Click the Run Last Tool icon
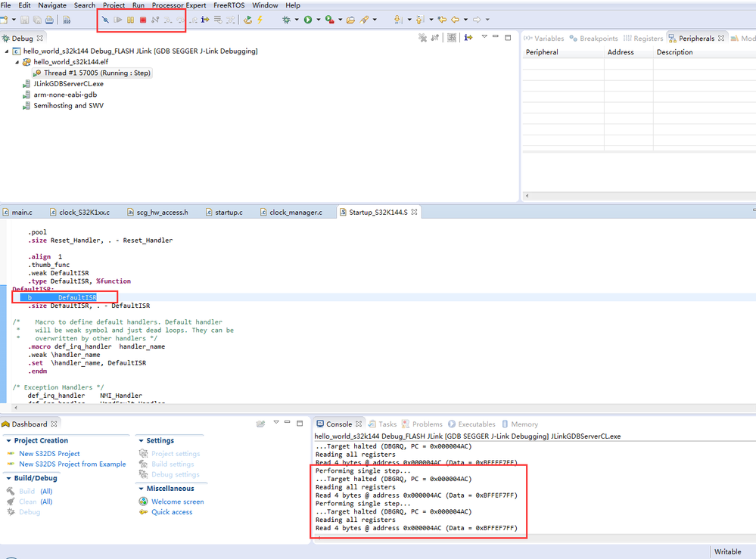The height and width of the screenshot is (559, 756). pyautogui.click(x=330, y=20)
